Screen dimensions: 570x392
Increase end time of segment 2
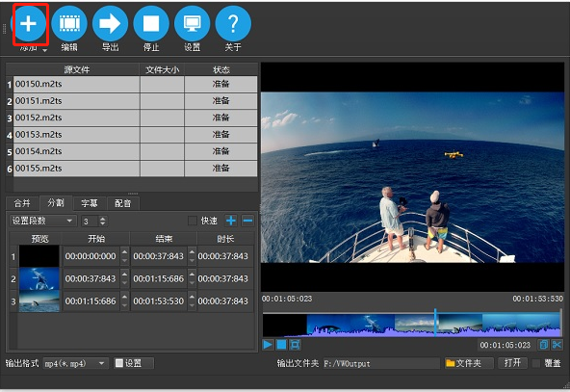(x=192, y=274)
